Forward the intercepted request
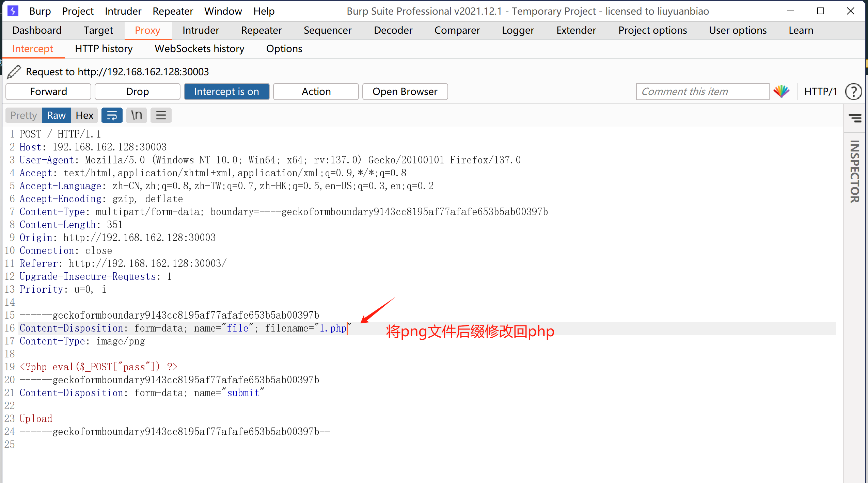The width and height of the screenshot is (868, 483). pyautogui.click(x=48, y=92)
